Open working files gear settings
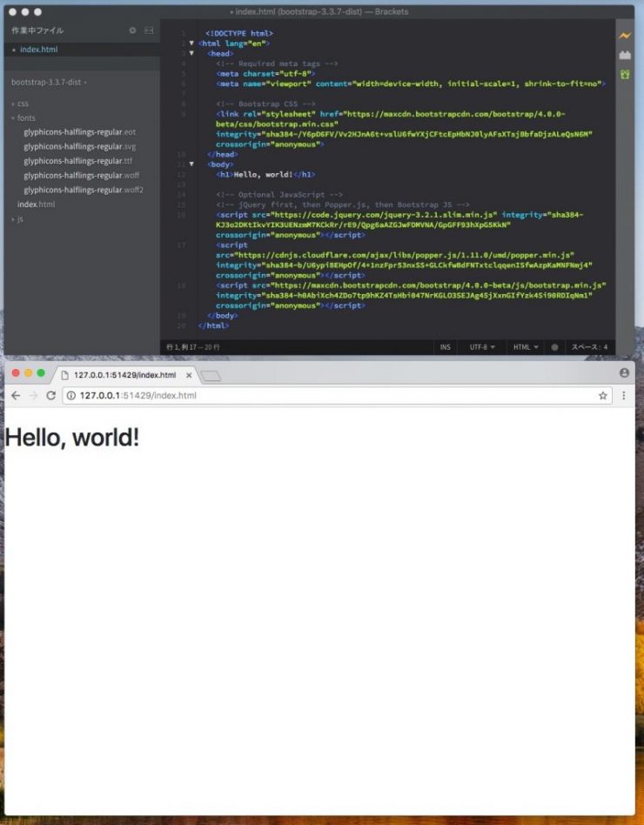The image size is (644, 825). tap(132, 30)
